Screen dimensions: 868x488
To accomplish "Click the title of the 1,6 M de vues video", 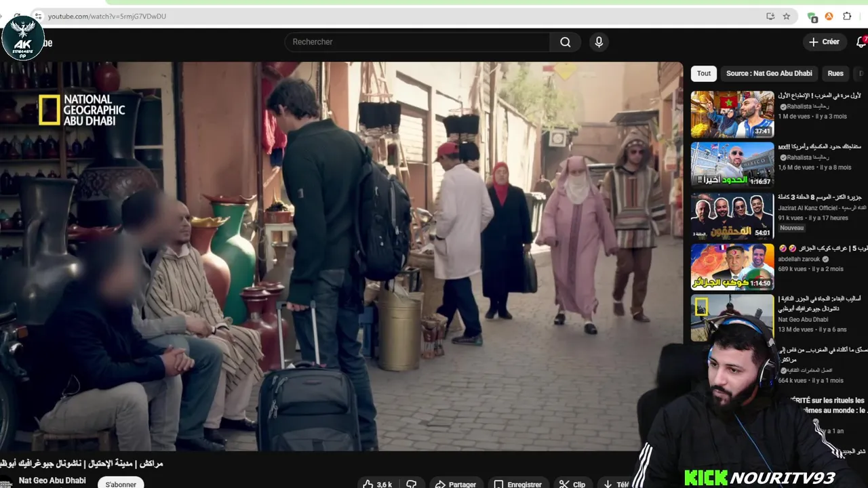I will [x=819, y=146].
